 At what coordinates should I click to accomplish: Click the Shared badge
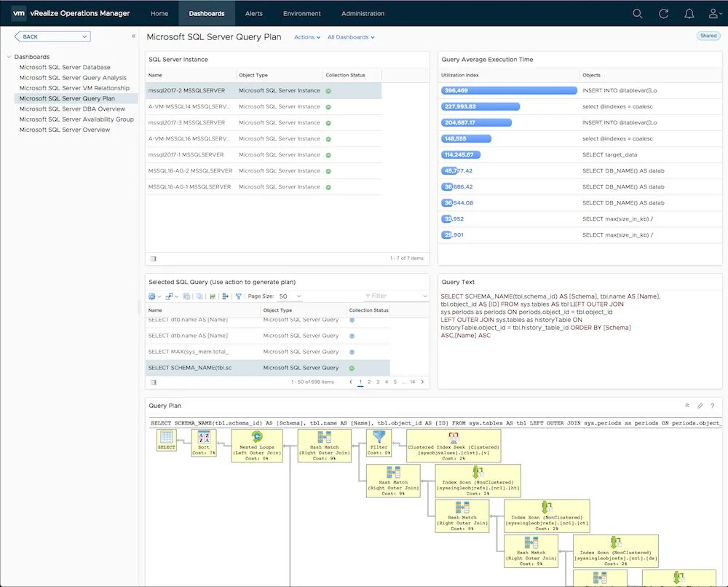pos(708,36)
